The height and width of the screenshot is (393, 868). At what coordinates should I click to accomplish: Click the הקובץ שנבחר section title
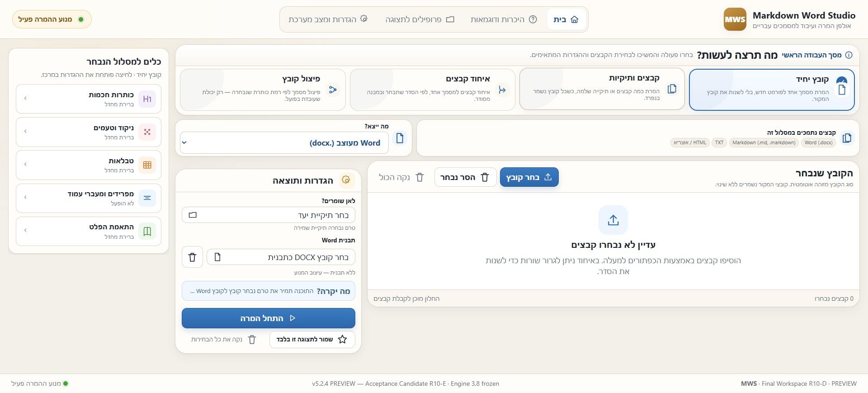click(x=824, y=173)
